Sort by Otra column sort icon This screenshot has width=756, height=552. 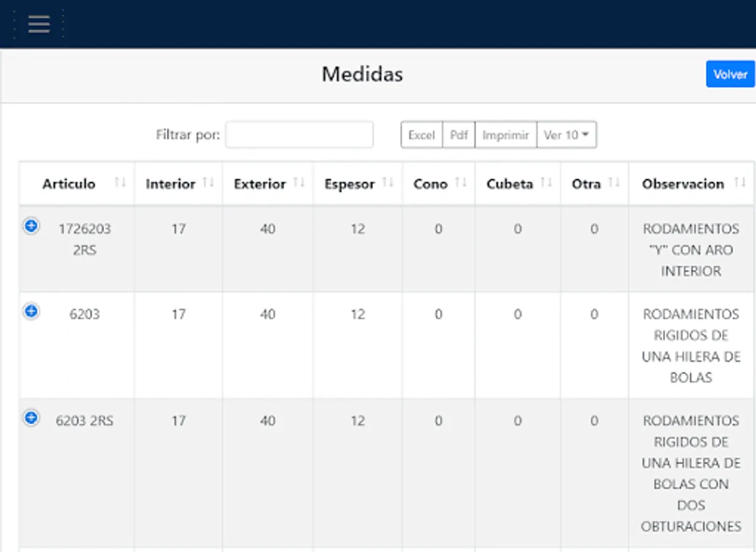pos(614,183)
